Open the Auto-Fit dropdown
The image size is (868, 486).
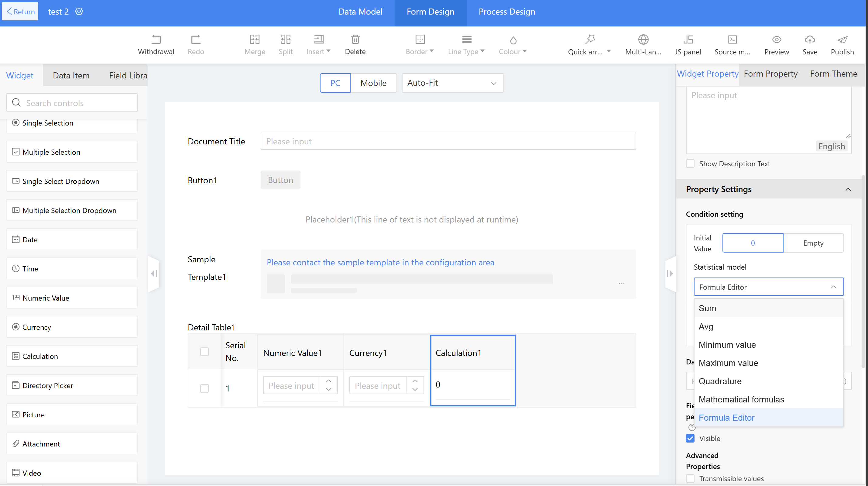click(x=452, y=83)
